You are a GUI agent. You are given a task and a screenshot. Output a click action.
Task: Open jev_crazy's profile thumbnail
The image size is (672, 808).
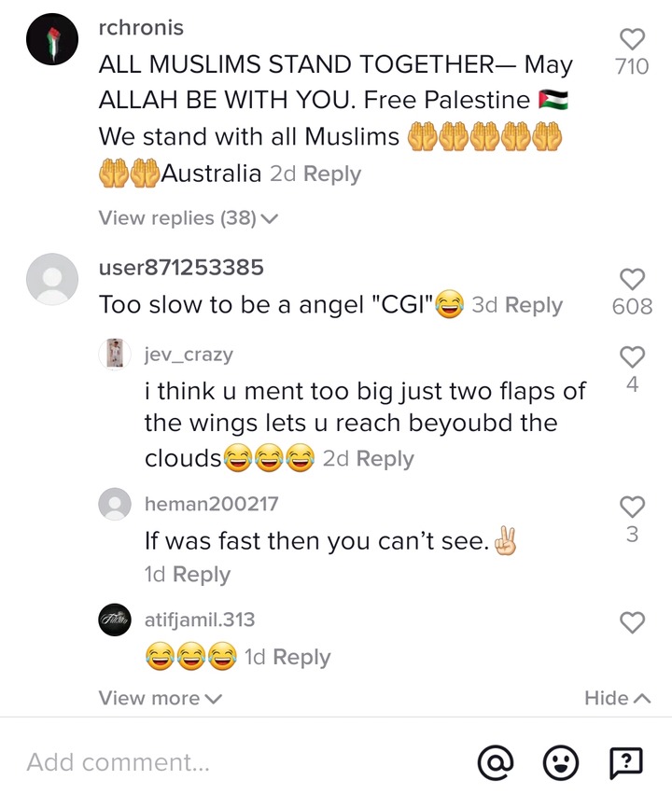coord(115,354)
